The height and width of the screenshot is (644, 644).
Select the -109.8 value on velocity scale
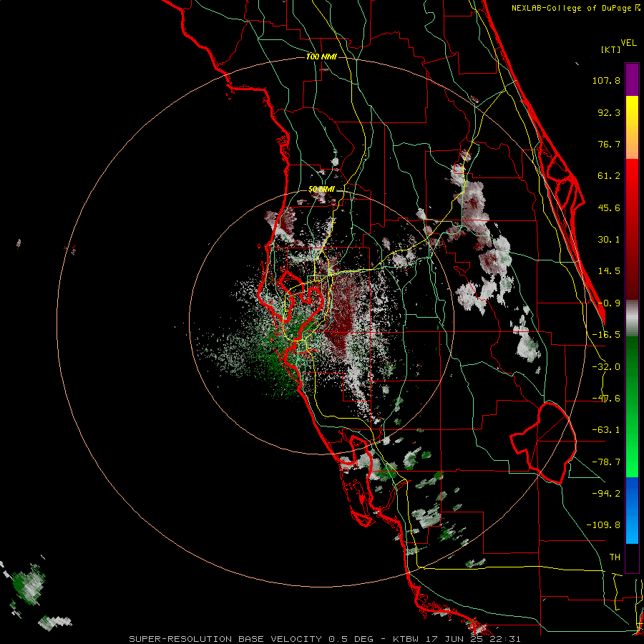pos(603,525)
